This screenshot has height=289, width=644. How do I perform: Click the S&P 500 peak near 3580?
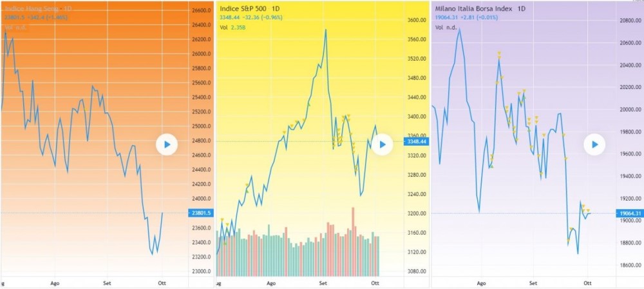[x=326, y=30]
